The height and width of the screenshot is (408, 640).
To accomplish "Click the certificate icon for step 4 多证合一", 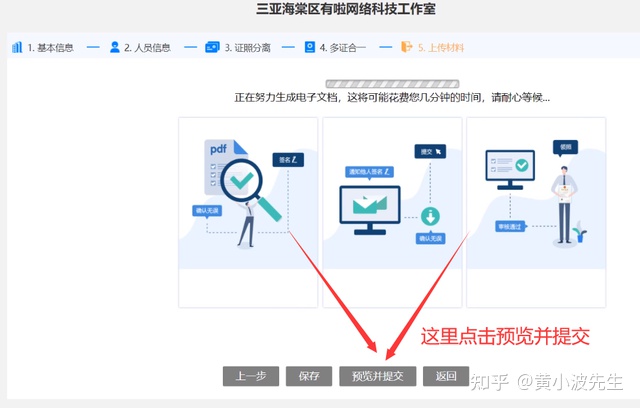I will click(x=310, y=47).
